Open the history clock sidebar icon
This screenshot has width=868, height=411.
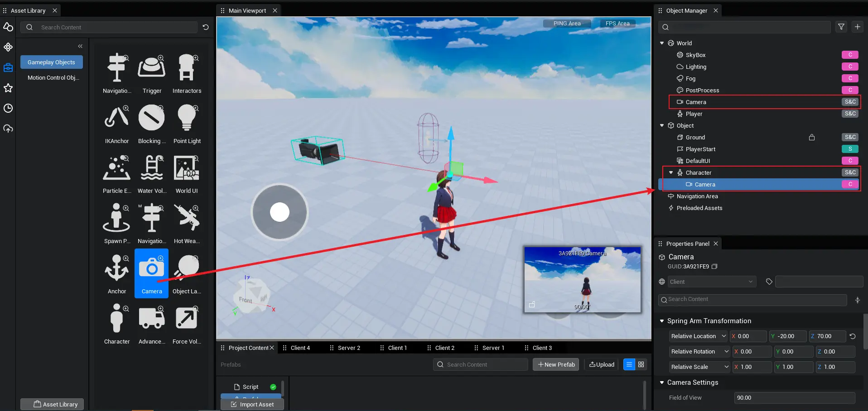tap(8, 108)
